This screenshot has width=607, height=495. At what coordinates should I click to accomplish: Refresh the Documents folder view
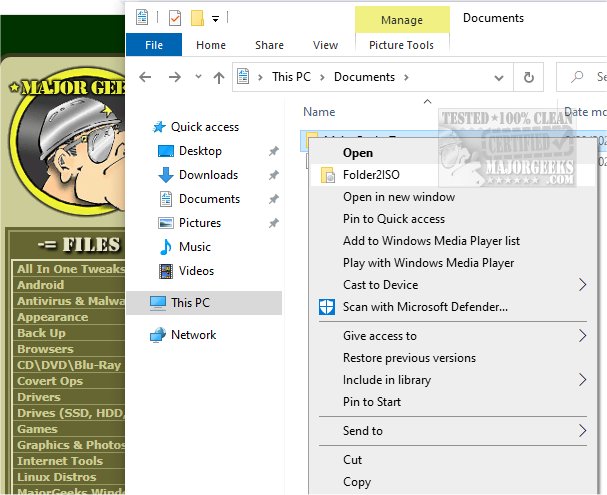click(x=528, y=78)
